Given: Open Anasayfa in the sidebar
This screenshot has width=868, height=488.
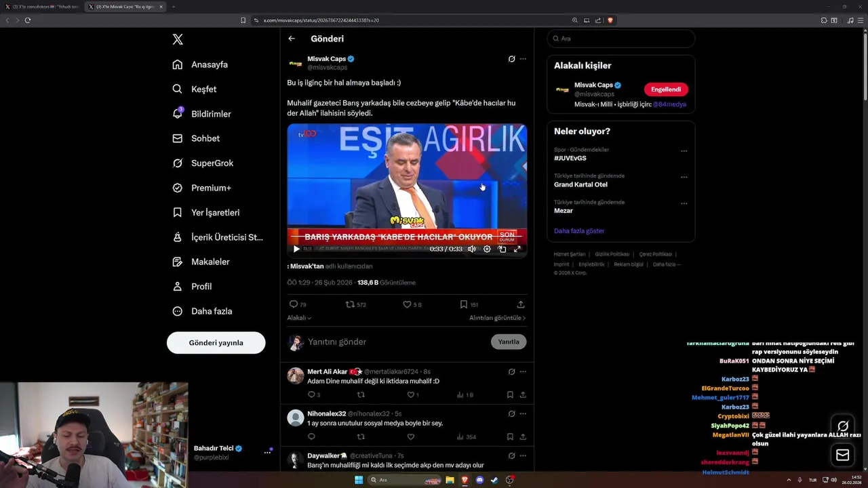Looking at the screenshot, I should (x=200, y=64).
